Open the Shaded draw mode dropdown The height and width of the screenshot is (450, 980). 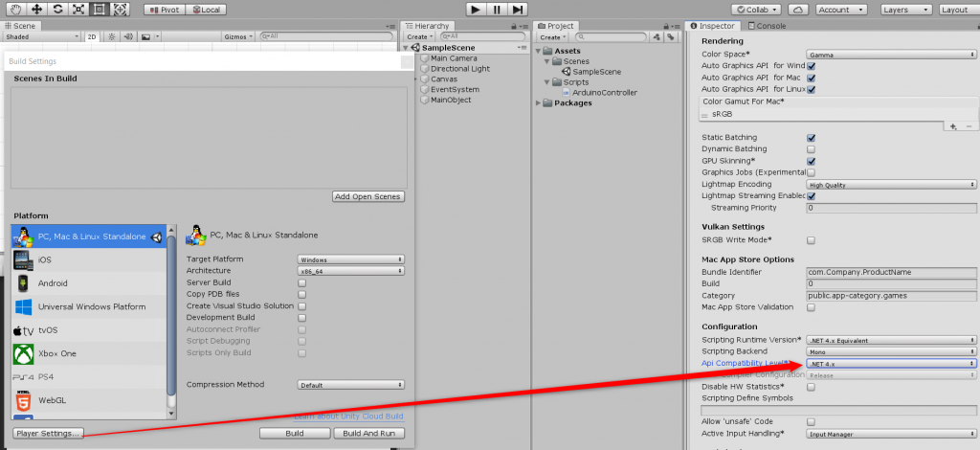point(42,37)
